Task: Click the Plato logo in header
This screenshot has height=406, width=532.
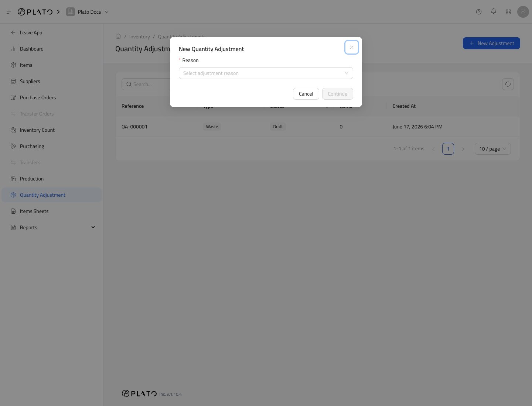Action: [35, 12]
